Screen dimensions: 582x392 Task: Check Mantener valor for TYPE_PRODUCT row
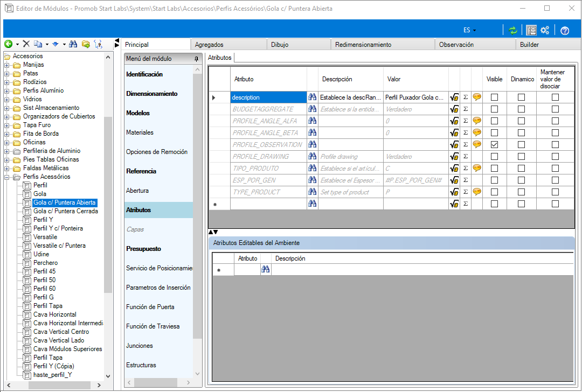coord(555,192)
